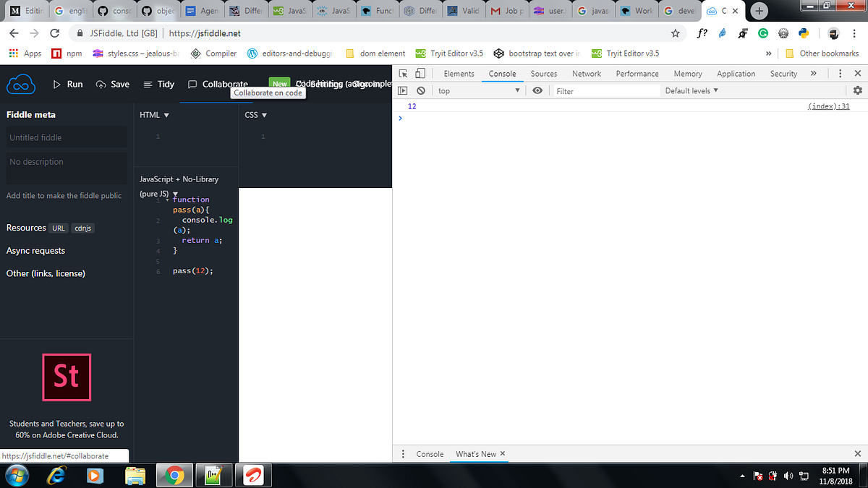
Task: Select the What's New drawer tab
Action: tap(476, 454)
